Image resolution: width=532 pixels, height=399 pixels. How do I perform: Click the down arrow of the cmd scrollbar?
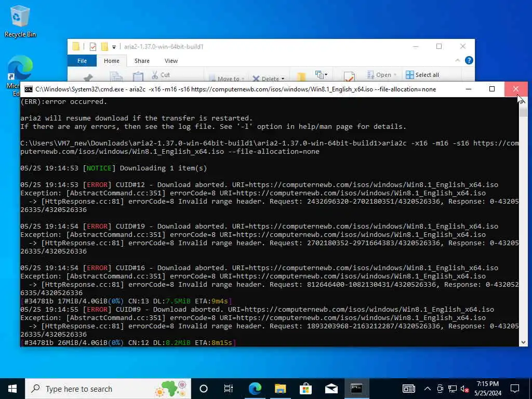[523, 343]
